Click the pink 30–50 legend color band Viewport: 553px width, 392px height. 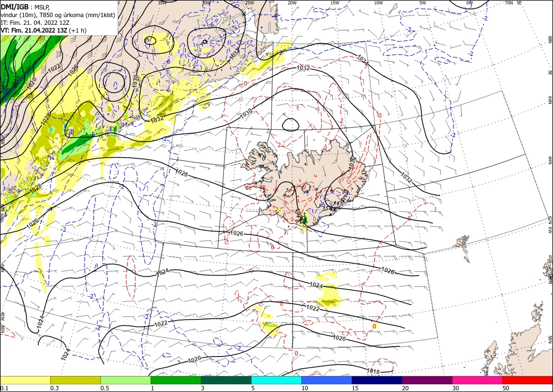coord(478,380)
